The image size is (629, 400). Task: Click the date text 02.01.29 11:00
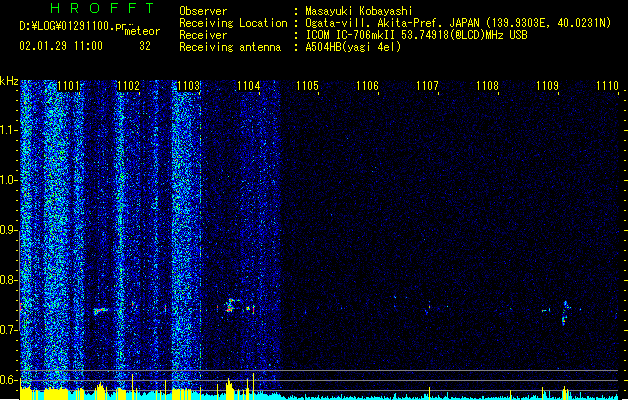point(61,46)
